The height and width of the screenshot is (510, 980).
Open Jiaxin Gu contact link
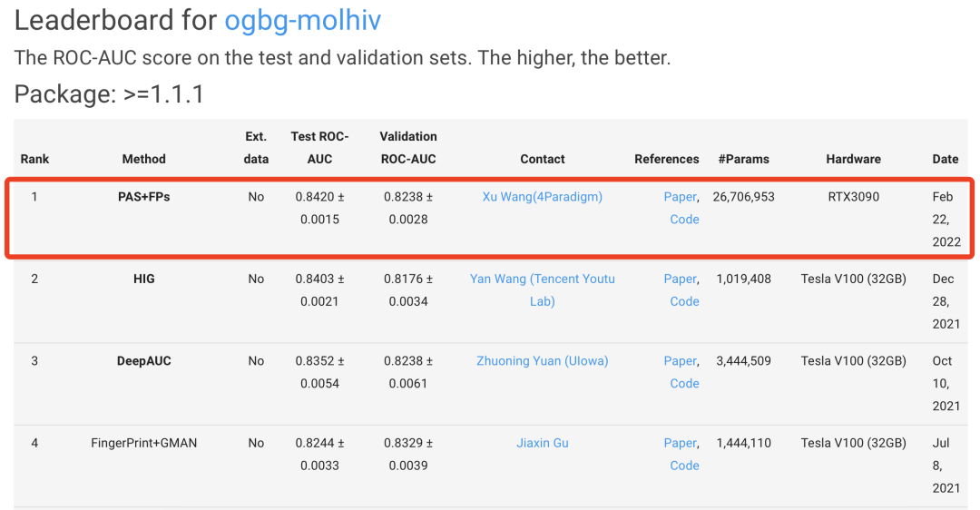coord(542,443)
